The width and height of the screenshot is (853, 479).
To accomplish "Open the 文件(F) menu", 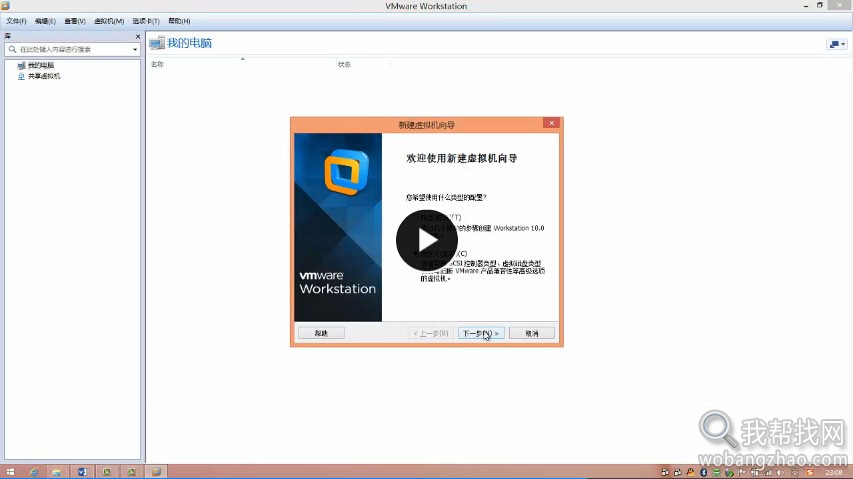I will pyautogui.click(x=16, y=21).
